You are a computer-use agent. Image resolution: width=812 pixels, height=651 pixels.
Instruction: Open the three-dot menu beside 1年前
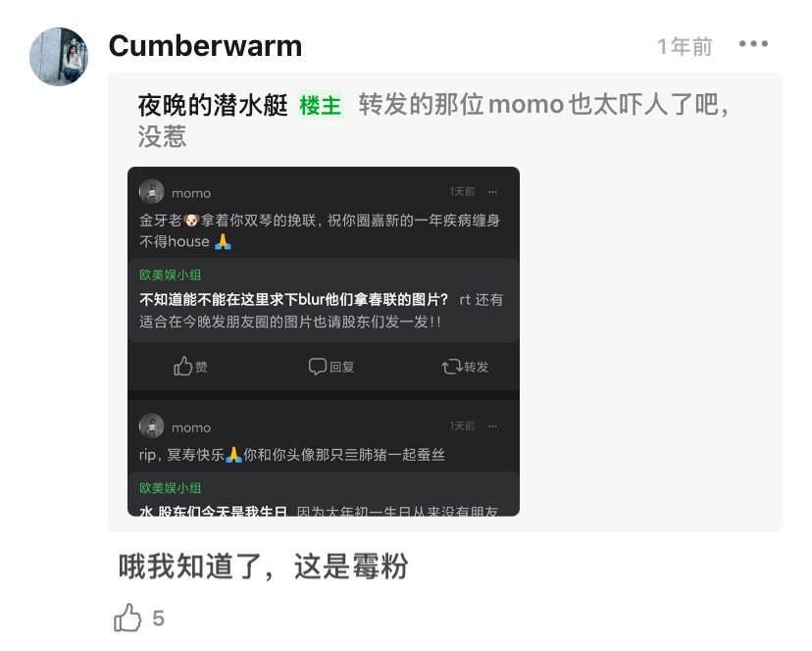(x=753, y=44)
